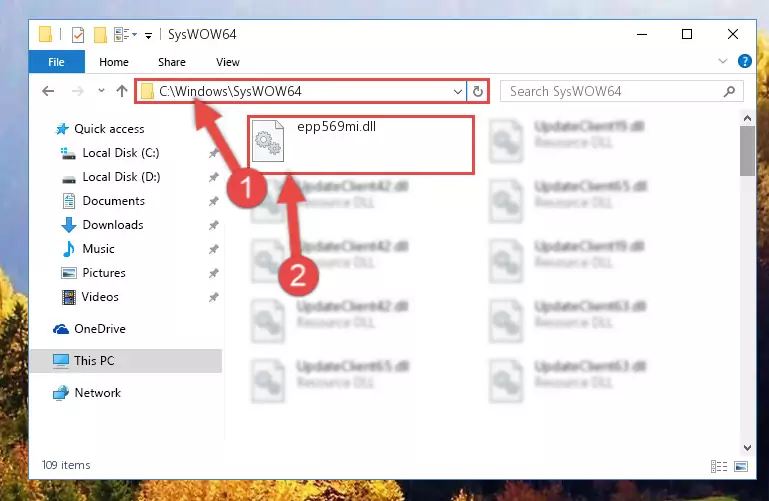Go back with the Back arrow
Image resolution: width=769 pixels, height=501 pixels.
point(48,91)
